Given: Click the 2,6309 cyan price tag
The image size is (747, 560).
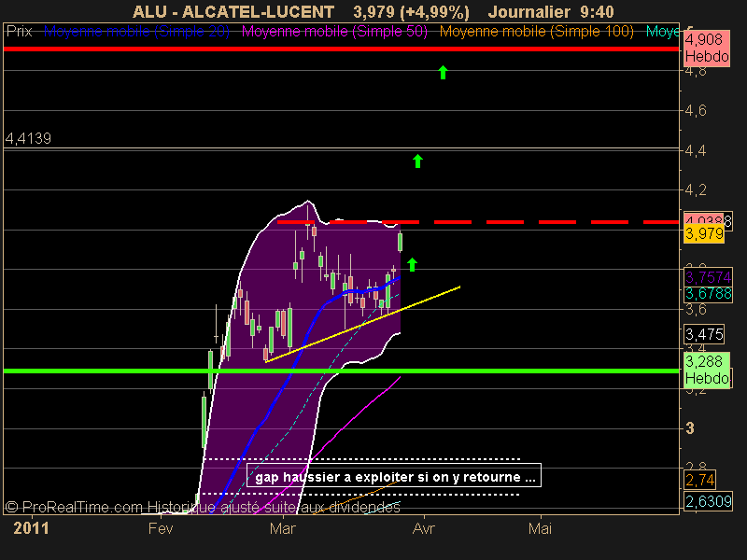Looking at the screenshot, I should click(x=708, y=501).
